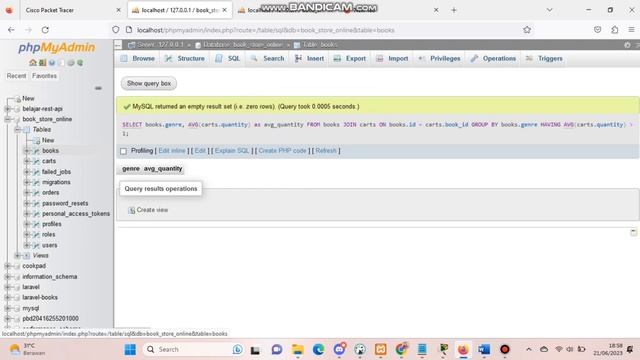Expand the cookpad database node

click(x=7, y=266)
